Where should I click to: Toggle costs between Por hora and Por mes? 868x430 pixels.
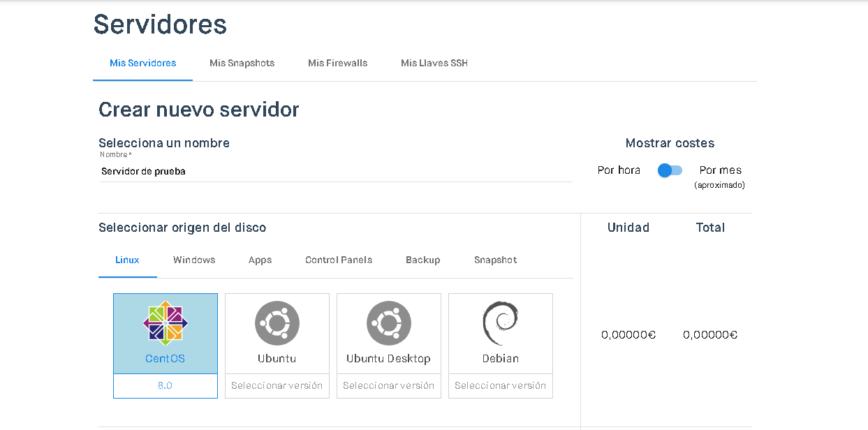click(x=670, y=170)
